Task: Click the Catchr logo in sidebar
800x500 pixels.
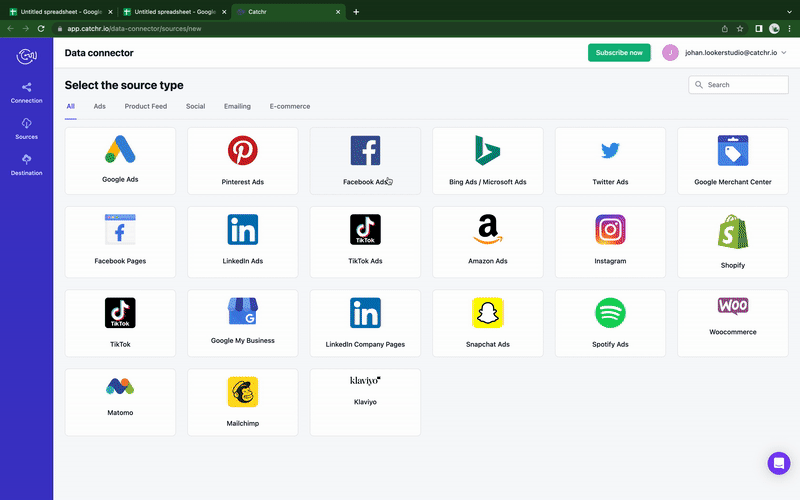Action: click(x=27, y=56)
